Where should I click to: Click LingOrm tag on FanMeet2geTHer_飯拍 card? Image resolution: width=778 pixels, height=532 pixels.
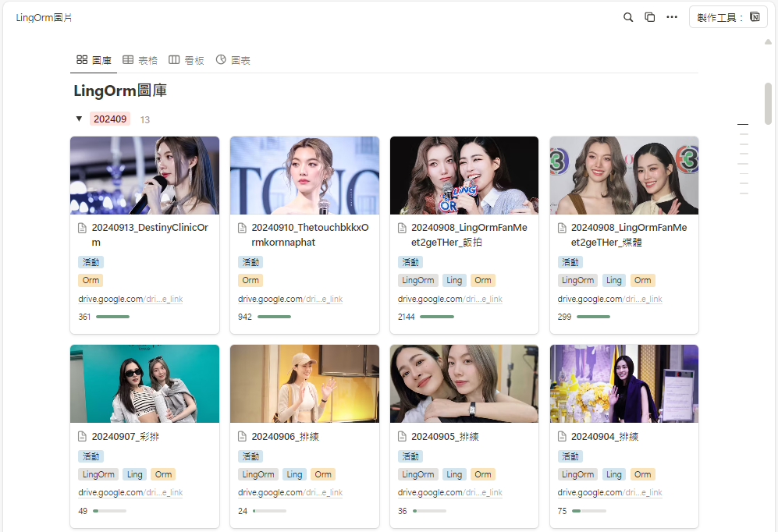click(x=417, y=280)
